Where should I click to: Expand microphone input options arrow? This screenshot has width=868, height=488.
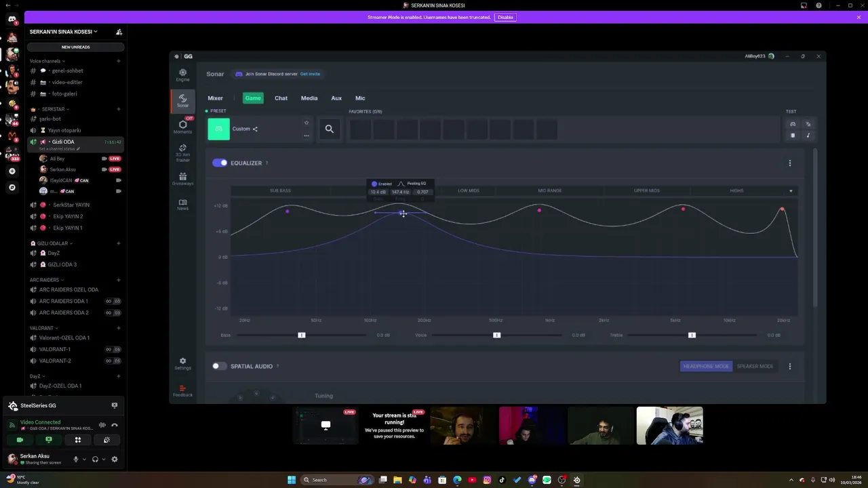[84, 460]
